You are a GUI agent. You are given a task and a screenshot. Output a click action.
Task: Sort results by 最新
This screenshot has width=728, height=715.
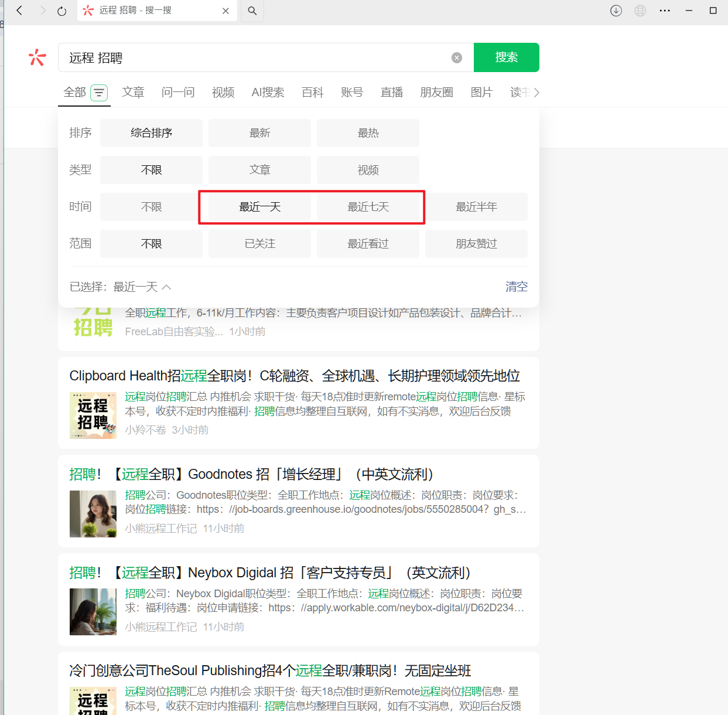(259, 133)
